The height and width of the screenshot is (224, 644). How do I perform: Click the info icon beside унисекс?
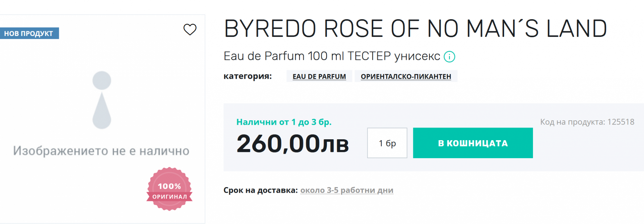(x=449, y=57)
